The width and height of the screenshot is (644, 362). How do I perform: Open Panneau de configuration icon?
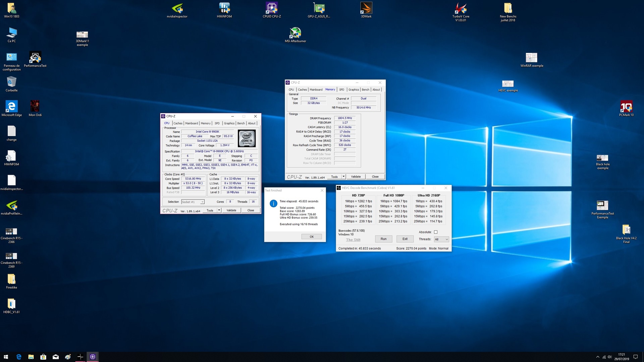pyautogui.click(x=11, y=62)
